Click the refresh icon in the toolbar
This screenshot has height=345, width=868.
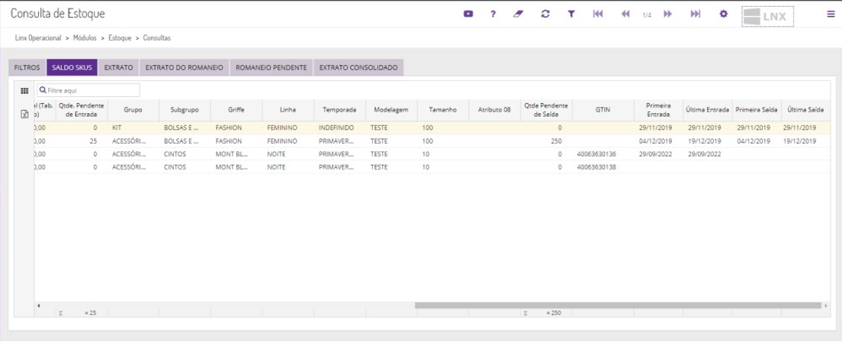pyautogui.click(x=545, y=14)
